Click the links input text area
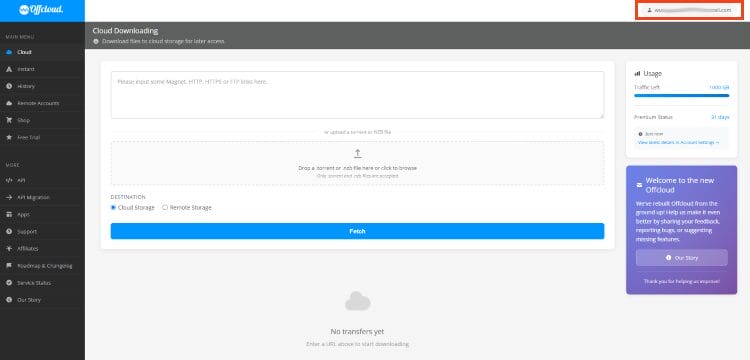The width and height of the screenshot is (750, 360). (357, 95)
